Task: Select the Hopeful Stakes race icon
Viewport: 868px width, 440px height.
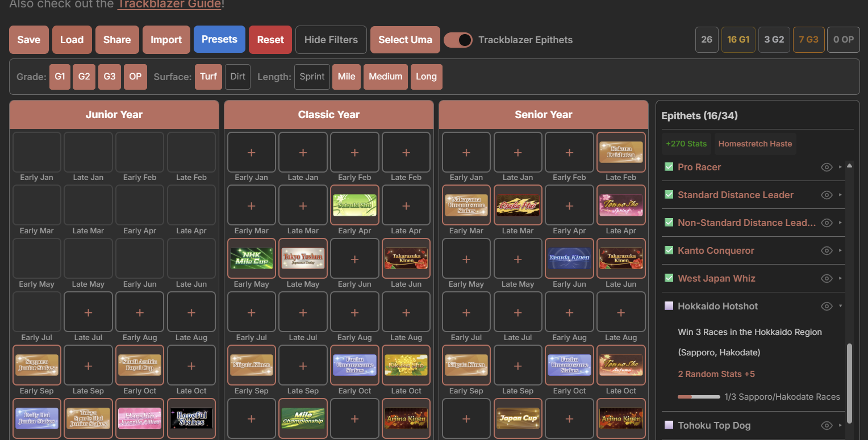Action: point(191,418)
